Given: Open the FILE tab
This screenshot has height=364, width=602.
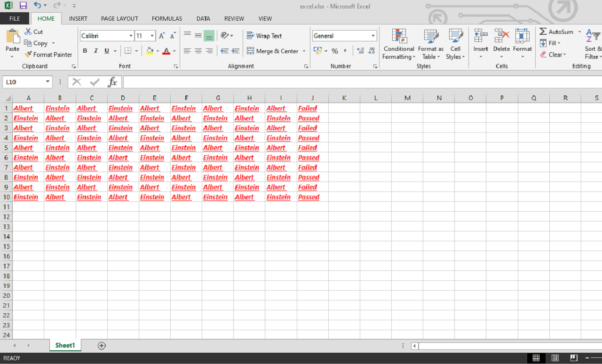Looking at the screenshot, I should click(15, 18).
